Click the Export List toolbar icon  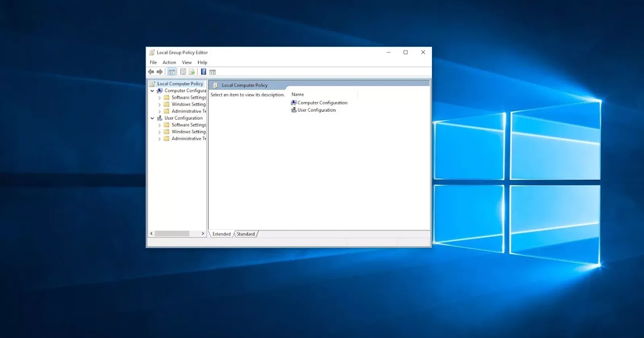[x=192, y=72]
